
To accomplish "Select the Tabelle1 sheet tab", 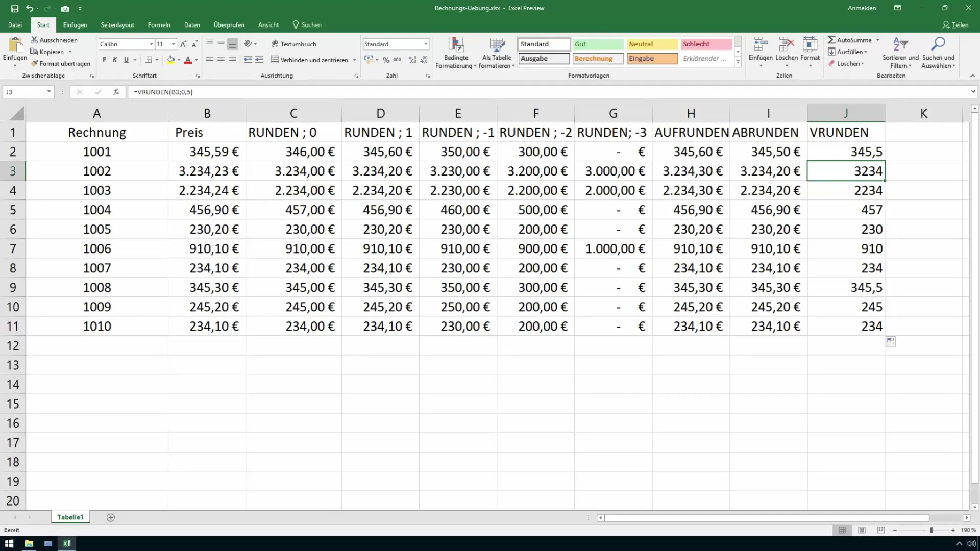I will 70,517.
